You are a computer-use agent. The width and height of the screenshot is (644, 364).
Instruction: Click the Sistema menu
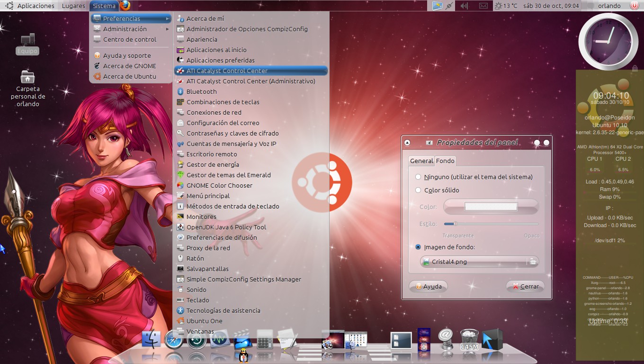104,6
